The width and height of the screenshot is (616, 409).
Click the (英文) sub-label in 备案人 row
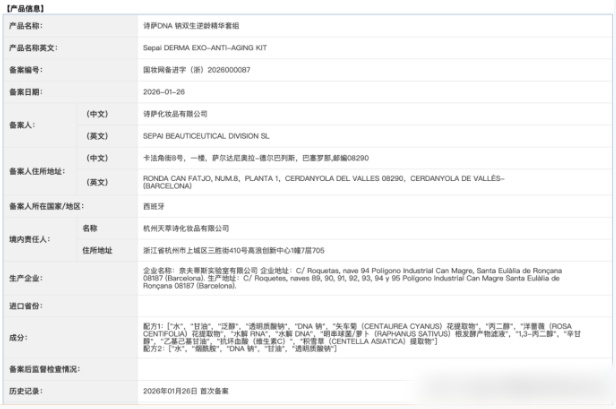tap(97, 136)
